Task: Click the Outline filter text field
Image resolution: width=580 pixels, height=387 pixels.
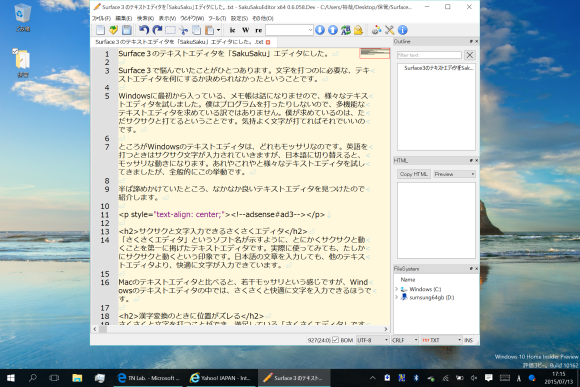Action: (429, 55)
